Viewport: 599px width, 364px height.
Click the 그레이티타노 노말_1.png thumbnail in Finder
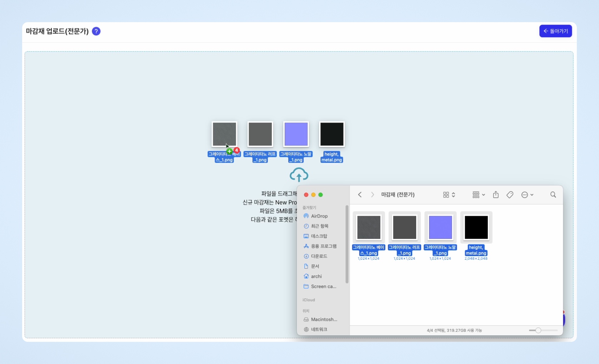(x=440, y=227)
